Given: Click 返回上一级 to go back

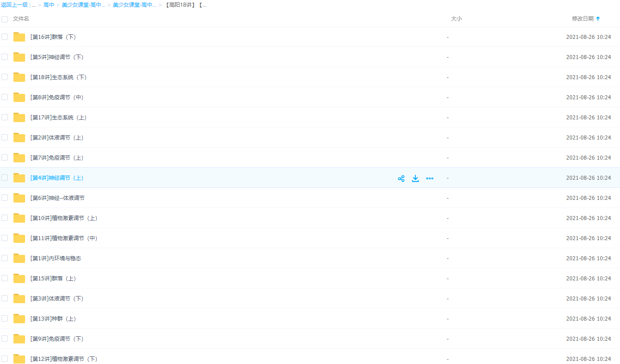Looking at the screenshot, I should [14, 5].
